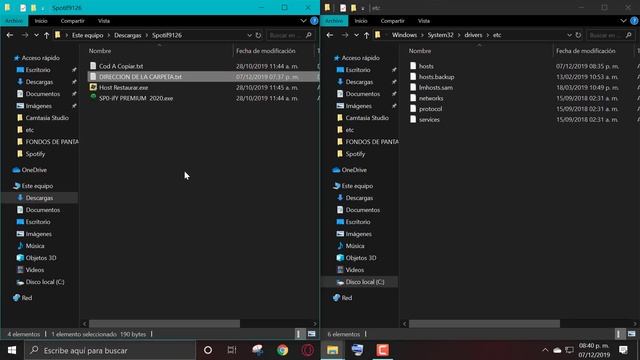This screenshot has width=640, height=360.
Task: Click horizontal scrollbar in Spotif9126 window
Action: [164, 324]
